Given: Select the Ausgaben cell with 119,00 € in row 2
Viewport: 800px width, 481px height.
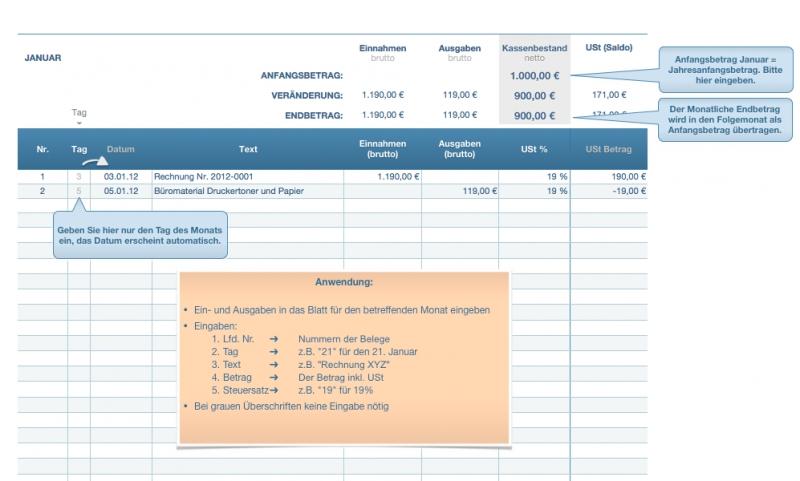Looking at the screenshot, I should [x=460, y=190].
